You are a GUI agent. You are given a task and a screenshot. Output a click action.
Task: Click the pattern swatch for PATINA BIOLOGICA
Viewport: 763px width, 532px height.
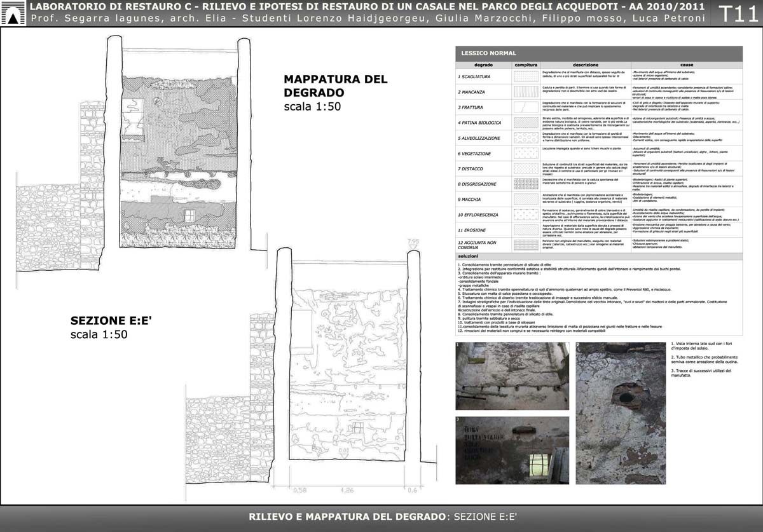coord(526,123)
